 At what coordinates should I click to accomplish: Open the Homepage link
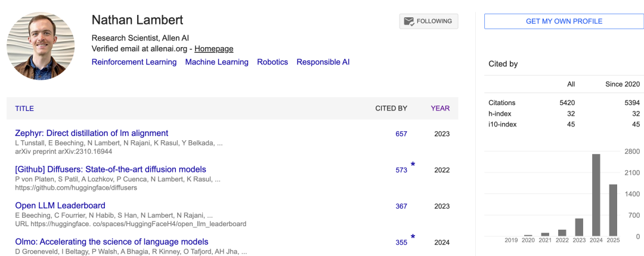[213, 49]
